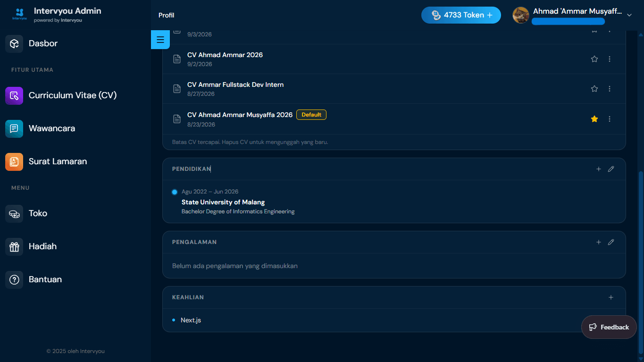Open Dasbor from the sidebar
The height and width of the screenshot is (362, 644).
click(x=43, y=43)
